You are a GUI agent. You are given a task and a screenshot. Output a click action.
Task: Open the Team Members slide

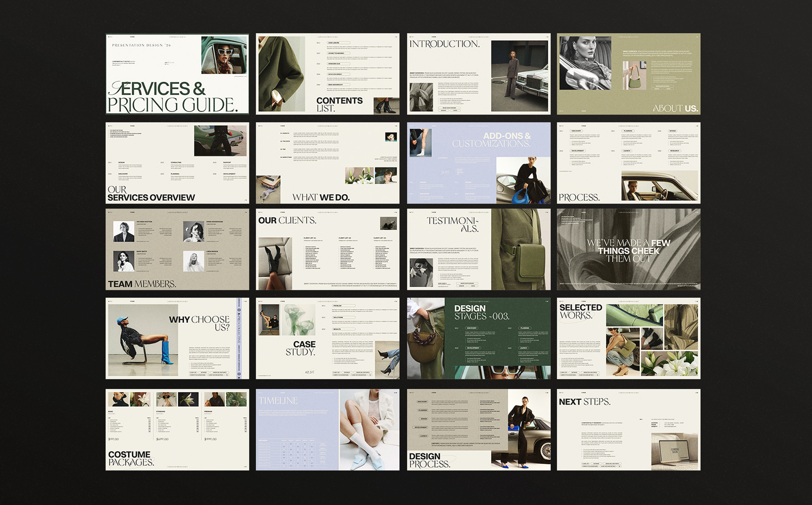click(177, 250)
